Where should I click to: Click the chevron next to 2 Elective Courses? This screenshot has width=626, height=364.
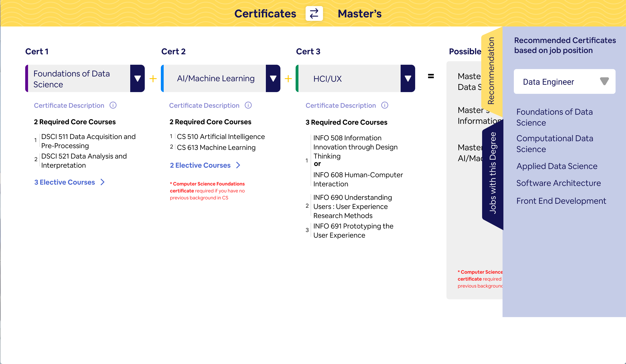point(238,165)
